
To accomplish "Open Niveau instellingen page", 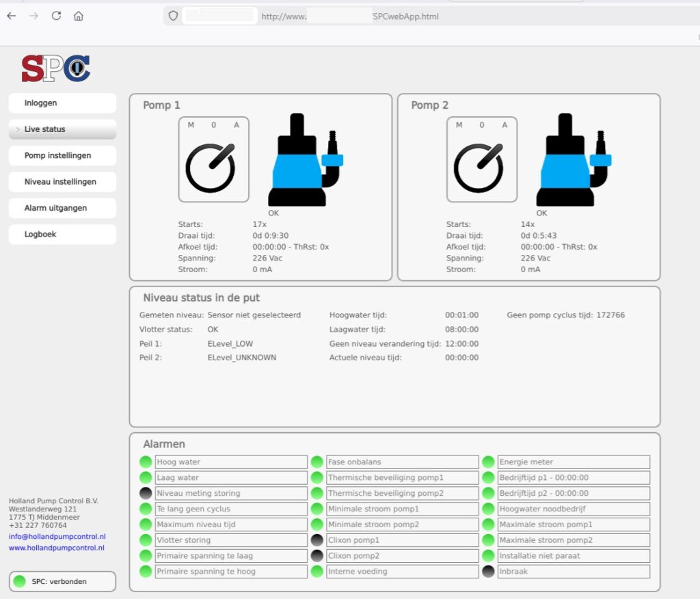I will pos(62,182).
